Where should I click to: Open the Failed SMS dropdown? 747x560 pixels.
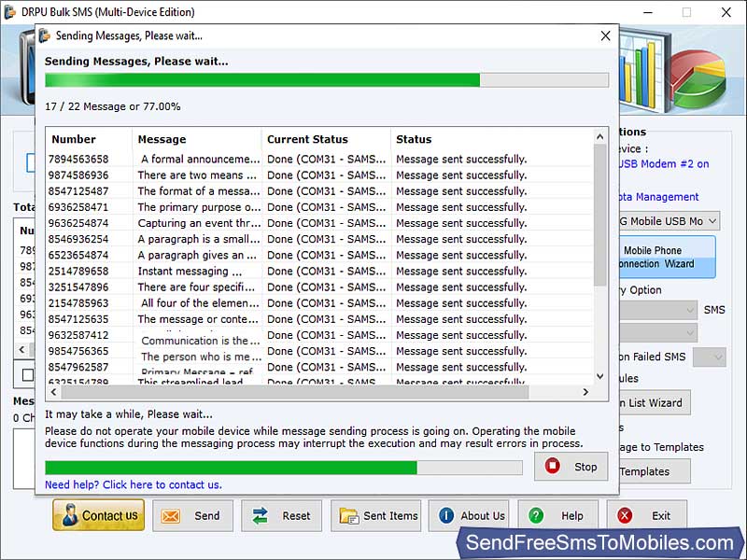point(710,357)
